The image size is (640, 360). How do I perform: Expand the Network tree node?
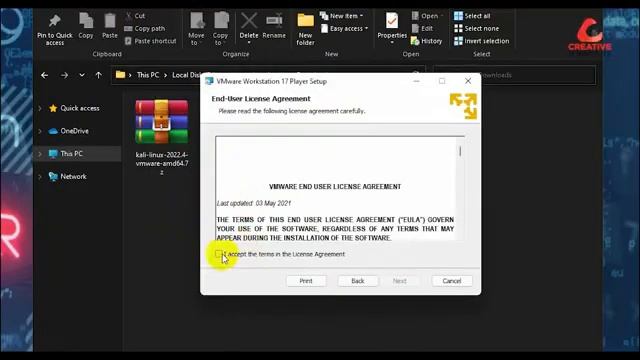point(40,176)
